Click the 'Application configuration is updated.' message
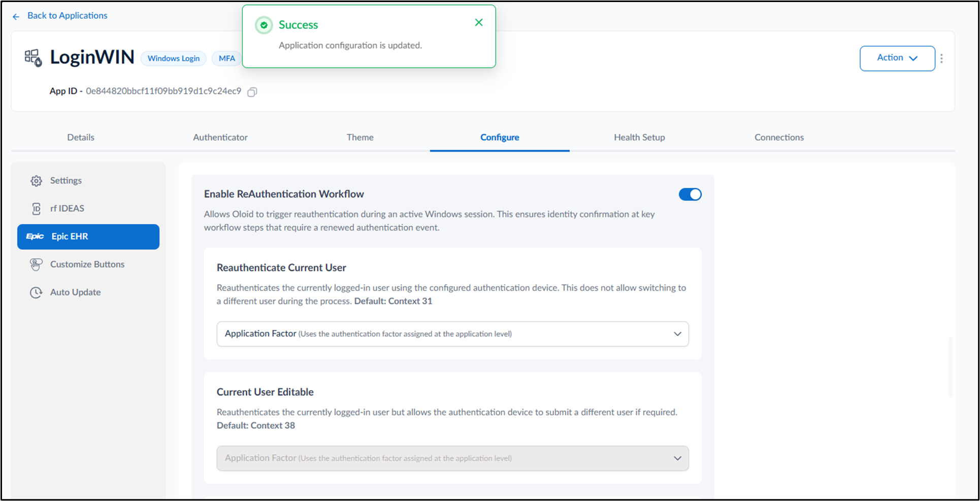The height and width of the screenshot is (501, 980). click(350, 46)
